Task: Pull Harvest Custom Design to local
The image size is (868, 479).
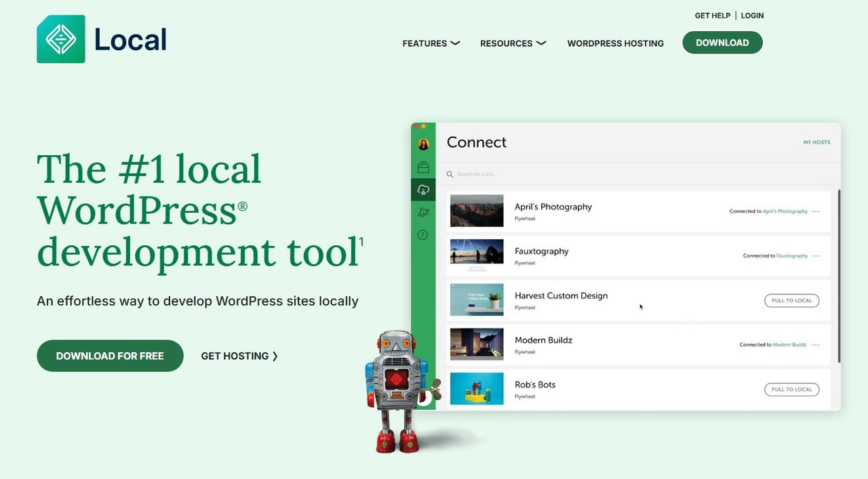Action: click(x=791, y=301)
